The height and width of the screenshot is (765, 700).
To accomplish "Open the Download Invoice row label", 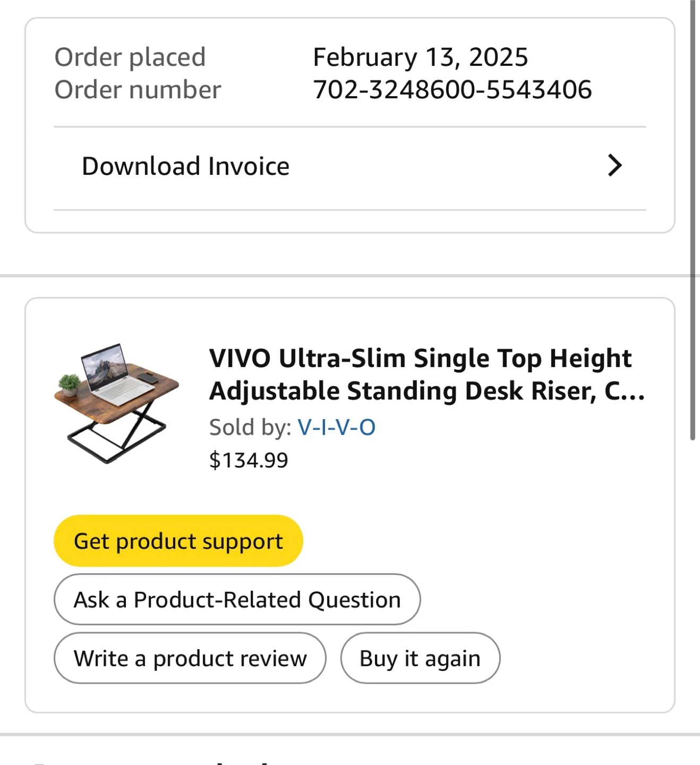I will click(185, 166).
